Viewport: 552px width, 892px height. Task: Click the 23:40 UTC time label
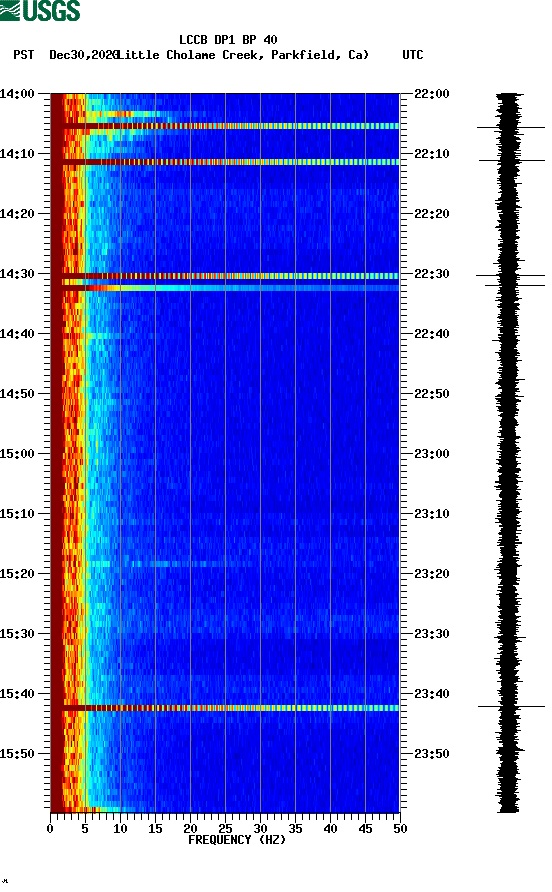coord(431,694)
